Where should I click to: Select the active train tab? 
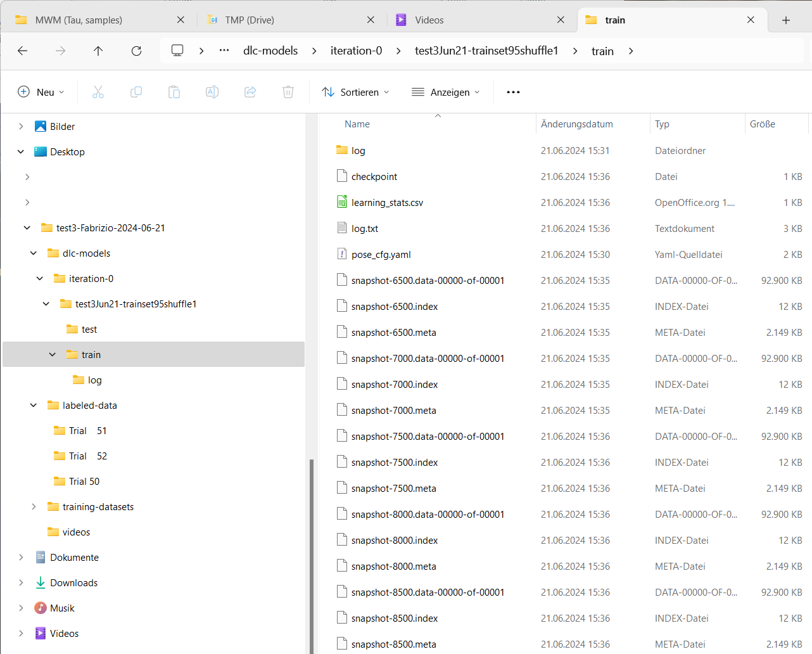[671, 20]
